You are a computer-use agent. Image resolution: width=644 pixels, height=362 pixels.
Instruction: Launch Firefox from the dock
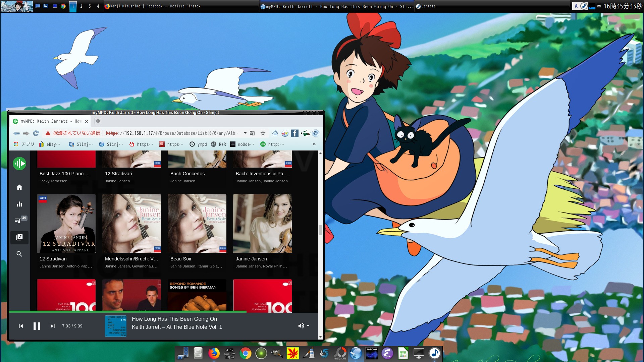(214, 353)
